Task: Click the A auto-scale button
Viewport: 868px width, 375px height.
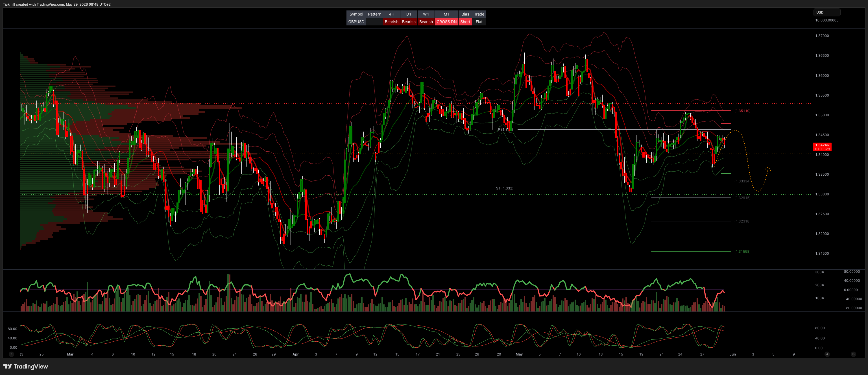Action: (x=827, y=354)
